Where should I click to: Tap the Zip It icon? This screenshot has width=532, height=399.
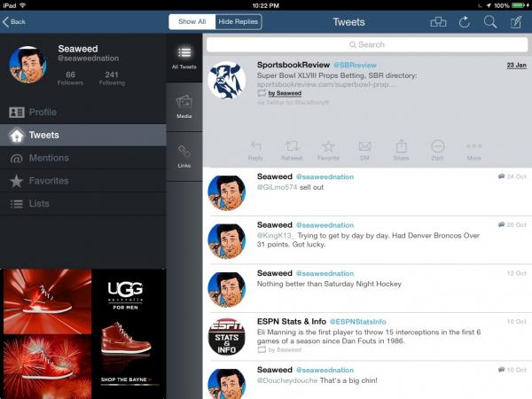coord(437,149)
